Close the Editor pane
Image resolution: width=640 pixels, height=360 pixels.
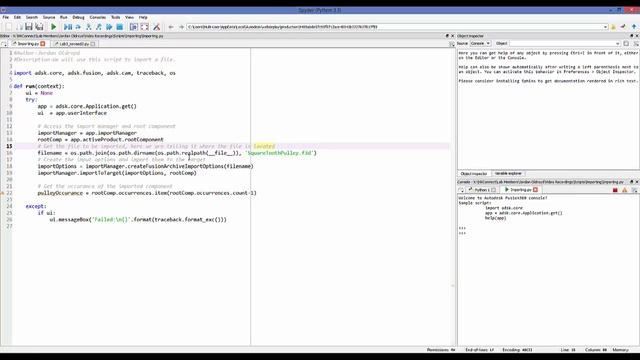tap(452, 36)
